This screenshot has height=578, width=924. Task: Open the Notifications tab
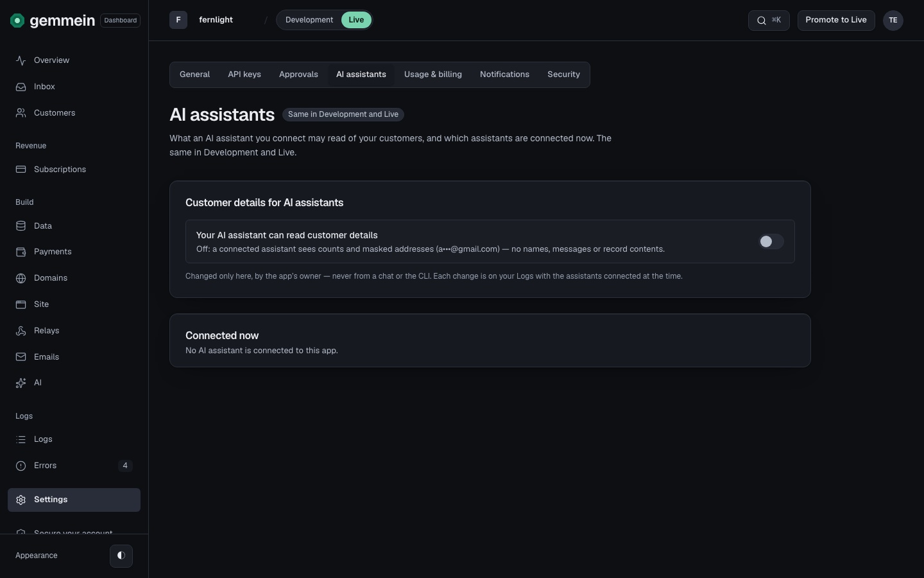(x=504, y=74)
